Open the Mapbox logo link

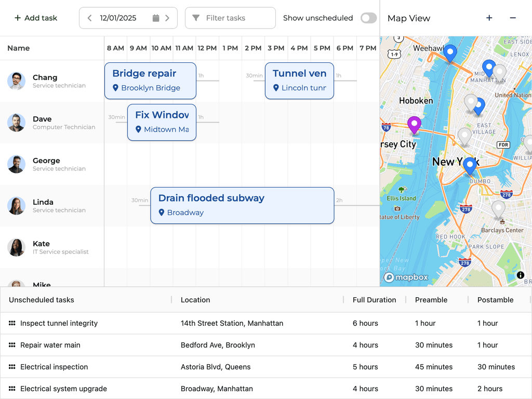tap(406, 277)
